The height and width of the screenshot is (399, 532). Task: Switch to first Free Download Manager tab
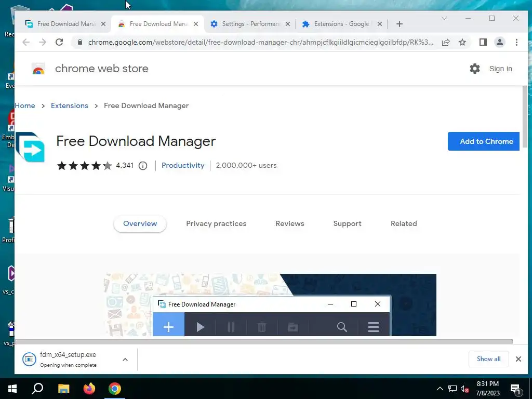(x=66, y=24)
